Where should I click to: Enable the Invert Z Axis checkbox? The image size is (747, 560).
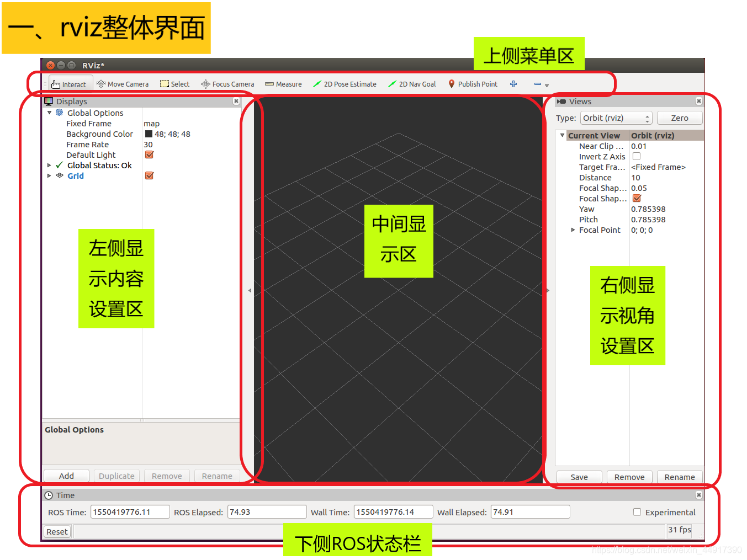[637, 156]
